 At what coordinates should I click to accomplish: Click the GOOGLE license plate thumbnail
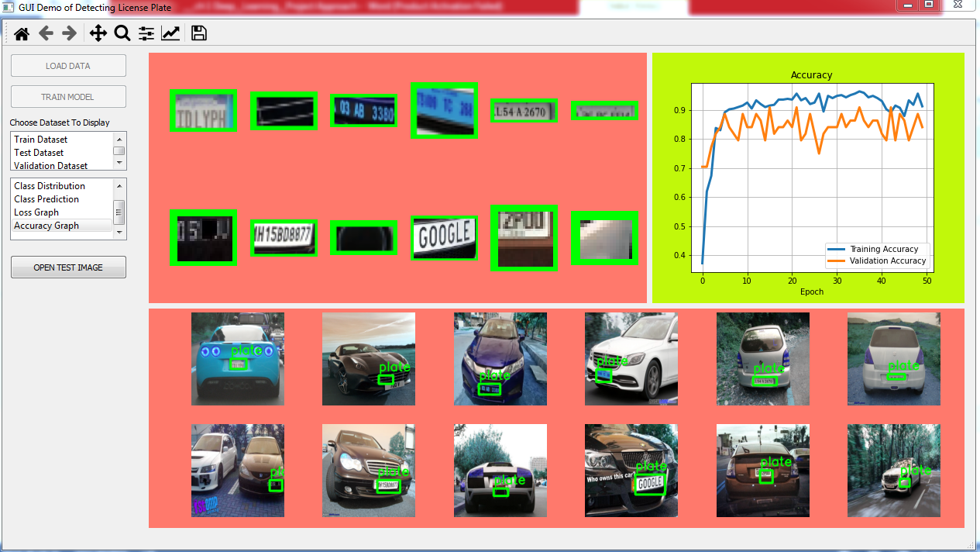coord(444,237)
